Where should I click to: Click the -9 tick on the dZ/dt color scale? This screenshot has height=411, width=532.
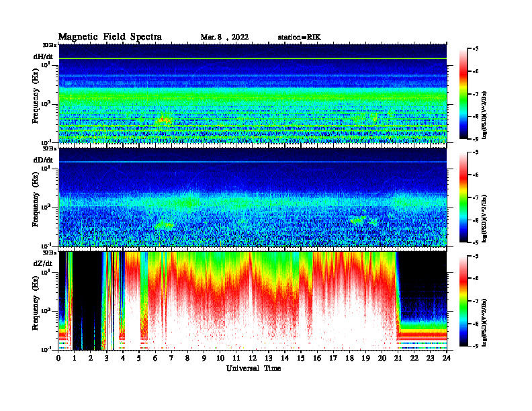[475, 346]
